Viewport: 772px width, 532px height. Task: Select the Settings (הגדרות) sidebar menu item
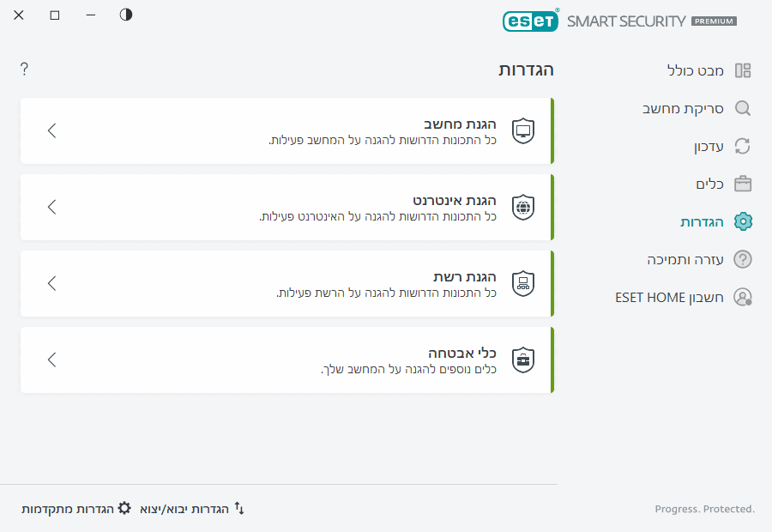(x=703, y=221)
